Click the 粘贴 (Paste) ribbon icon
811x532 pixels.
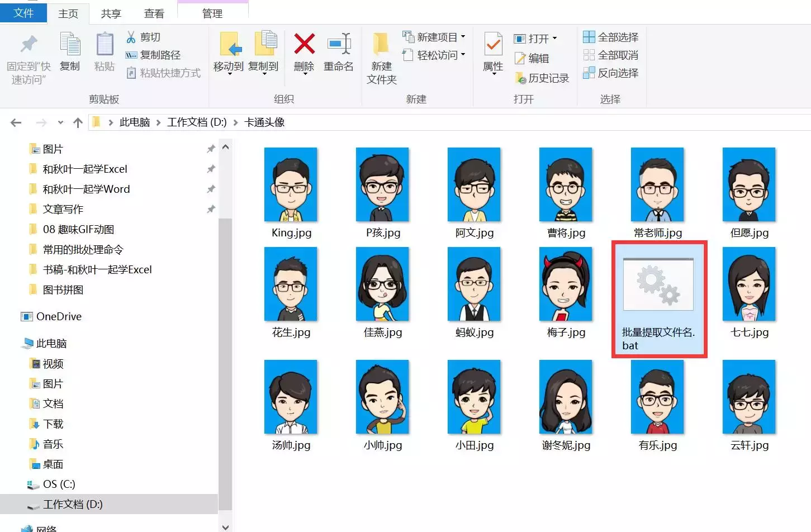(105, 45)
